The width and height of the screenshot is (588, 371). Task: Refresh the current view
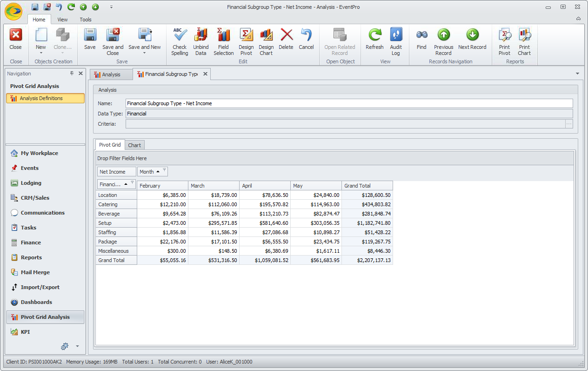tap(374, 39)
